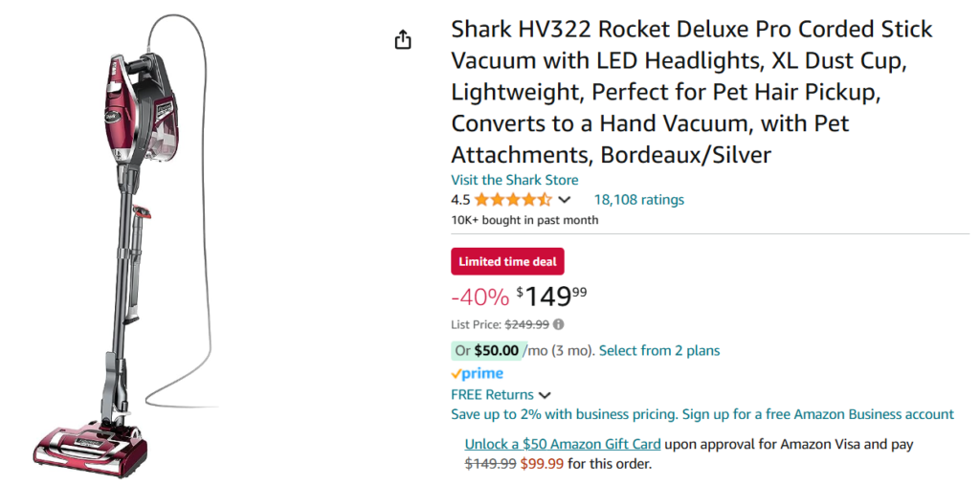Click the FREE Returns text
The height and width of the screenshot is (485, 980).
pyautogui.click(x=492, y=394)
